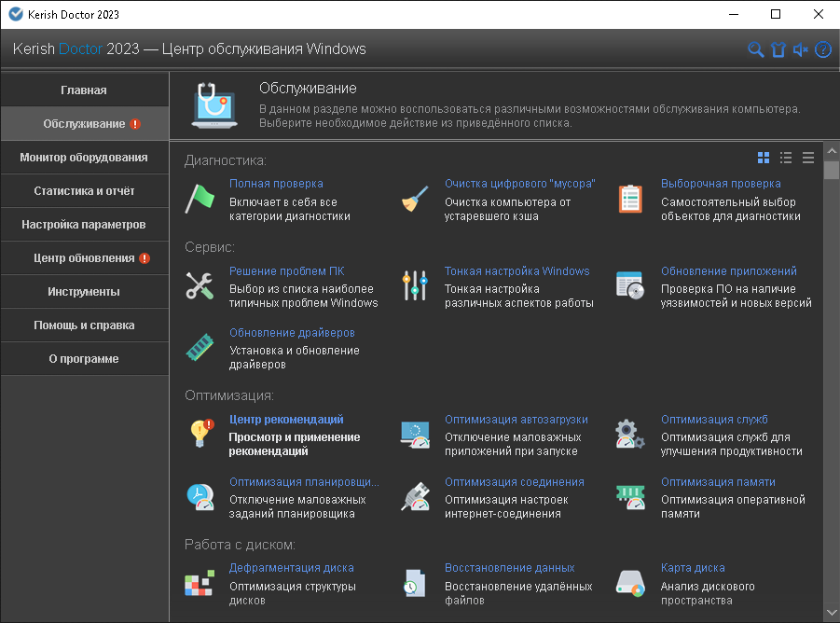Click the Полная проверка link
Image resolution: width=840 pixels, height=623 pixels.
click(276, 183)
